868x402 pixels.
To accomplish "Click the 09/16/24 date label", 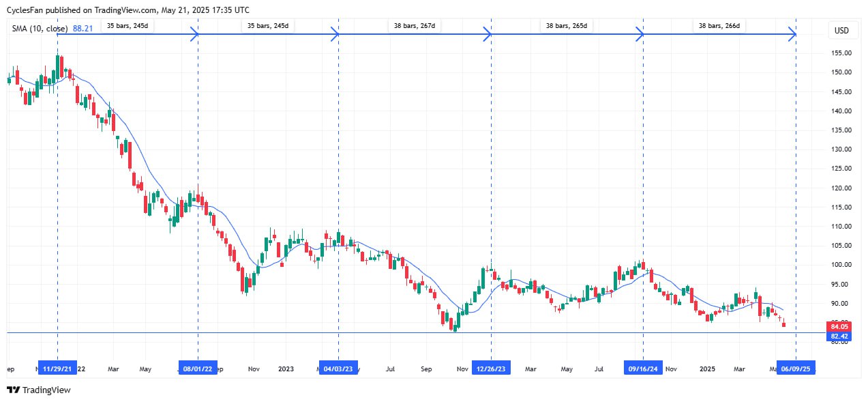I will (x=643, y=369).
